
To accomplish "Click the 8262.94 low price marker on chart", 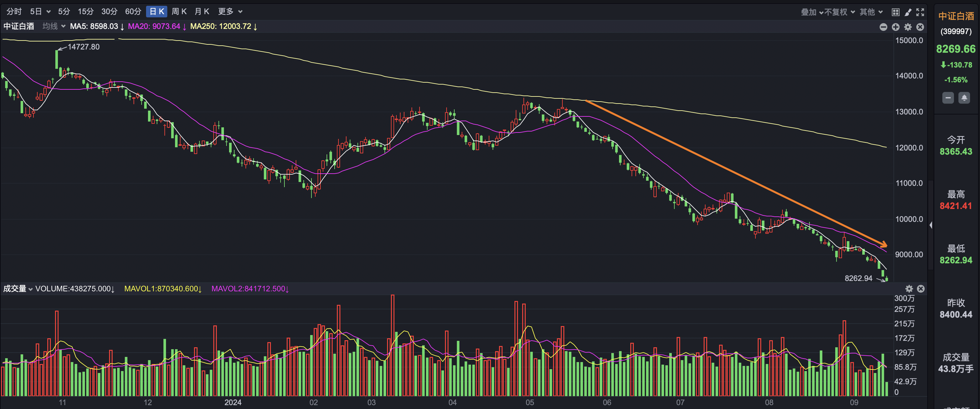I will (859, 278).
